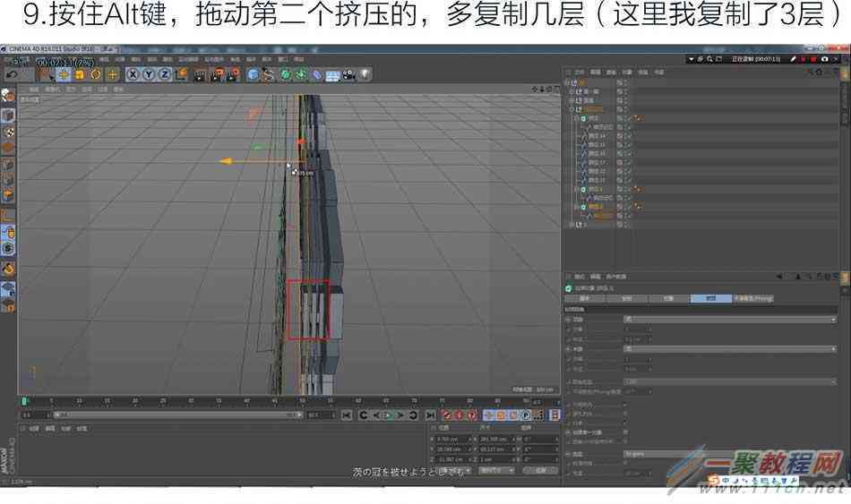
Task: Toggle Parameter P keyframe button
Action: [x=525, y=415]
